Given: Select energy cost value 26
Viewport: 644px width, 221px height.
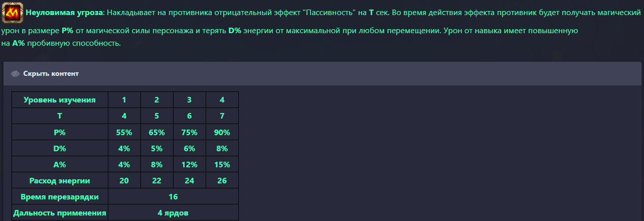Looking at the screenshot, I should coord(222,180).
